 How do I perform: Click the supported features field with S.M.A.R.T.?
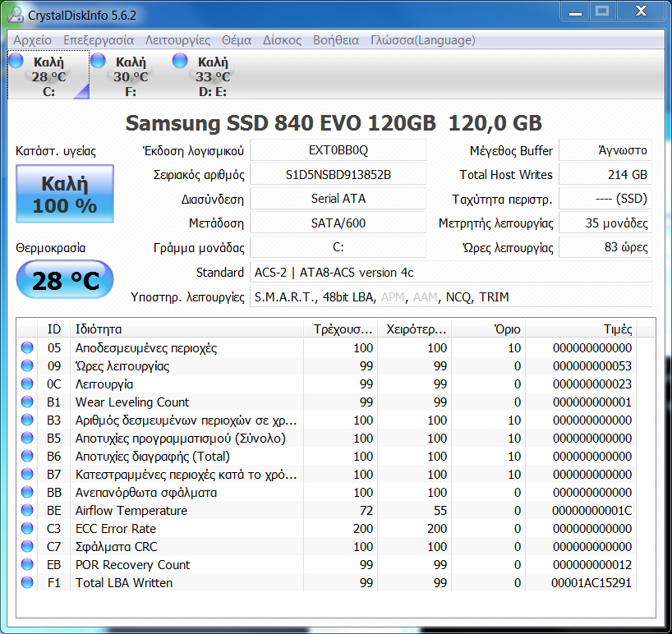[x=451, y=296]
